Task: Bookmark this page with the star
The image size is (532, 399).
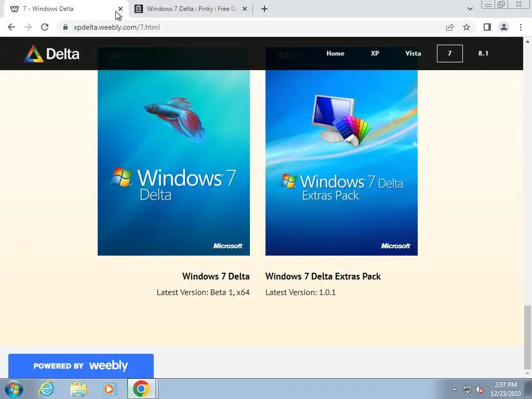Action: (x=467, y=27)
